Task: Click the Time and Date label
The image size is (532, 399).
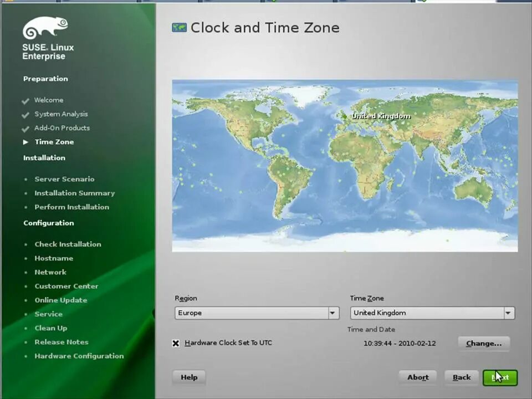Action: click(x=371, y=329)
